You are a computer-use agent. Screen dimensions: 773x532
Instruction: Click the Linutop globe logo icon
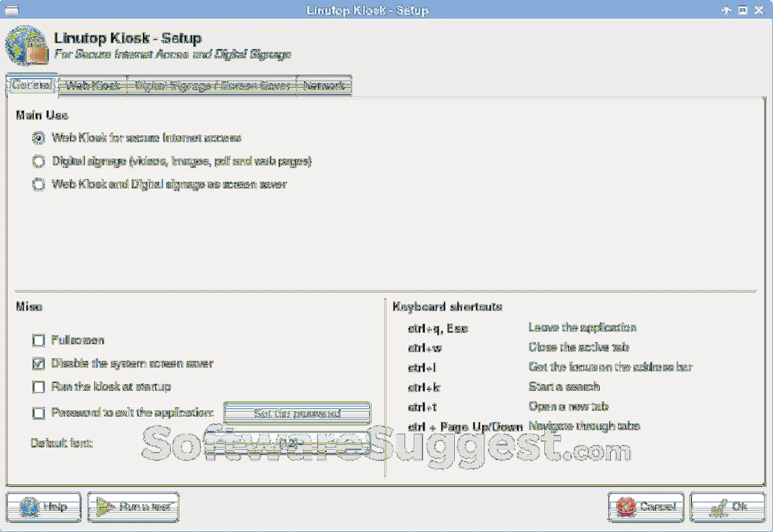27,46
